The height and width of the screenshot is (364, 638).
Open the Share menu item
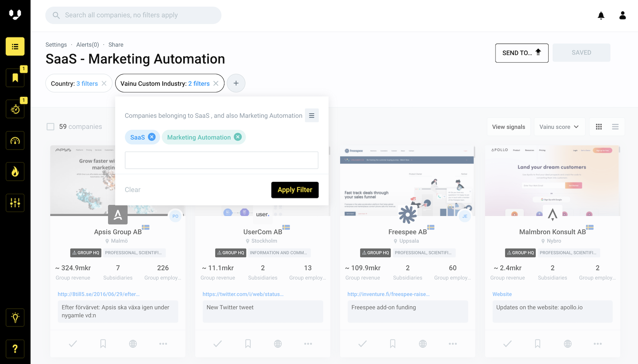click(x=116, y=45)
